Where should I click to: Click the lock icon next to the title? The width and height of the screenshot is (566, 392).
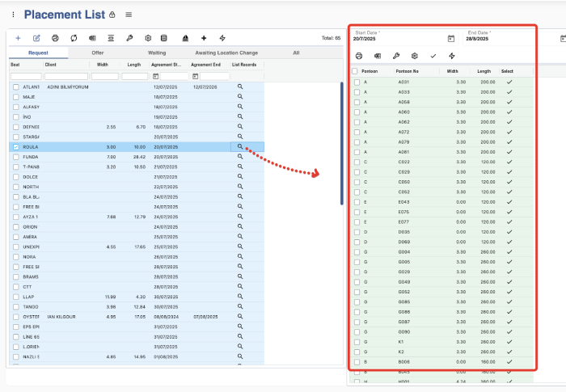(x=112, y=15)
